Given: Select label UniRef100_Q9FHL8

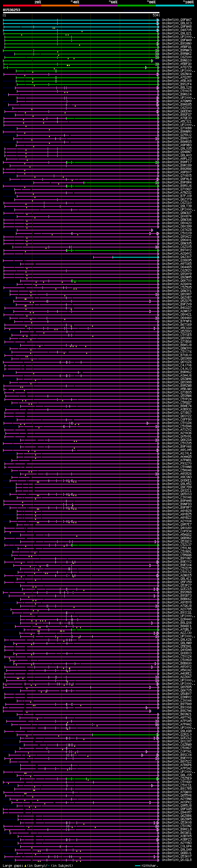Looking at the screenshot, I should [x=177, y=179].
